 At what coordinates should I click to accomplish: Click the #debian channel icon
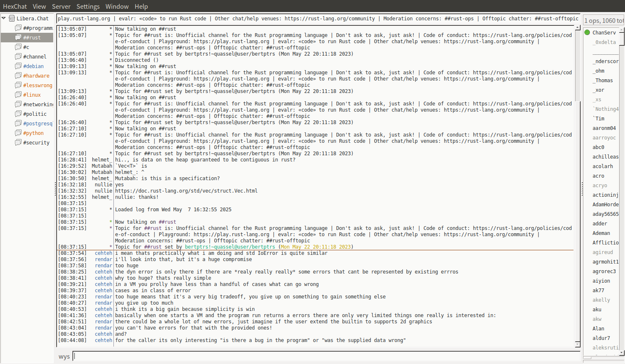(18, 66)
